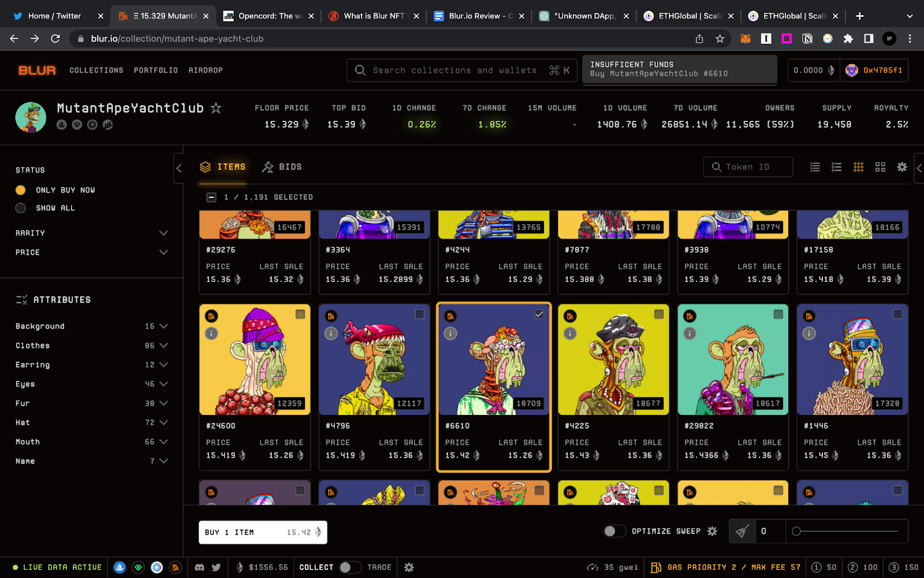Expand the Hat attribute
The height and width of the screenshot is (578, 924).
pos(91,423)
